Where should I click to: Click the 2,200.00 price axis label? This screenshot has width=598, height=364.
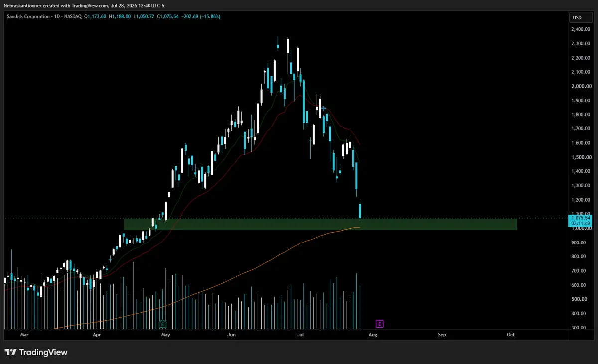click(581, 58)
